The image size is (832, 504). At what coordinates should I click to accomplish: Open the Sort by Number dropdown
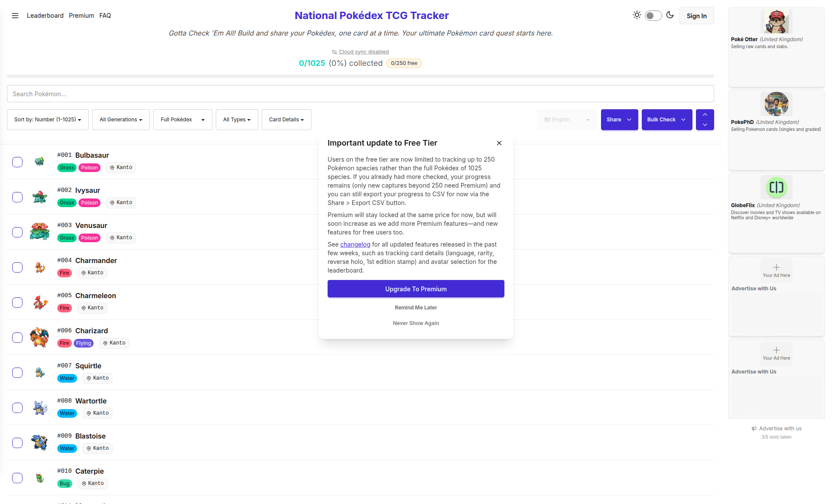click(48, 120)
